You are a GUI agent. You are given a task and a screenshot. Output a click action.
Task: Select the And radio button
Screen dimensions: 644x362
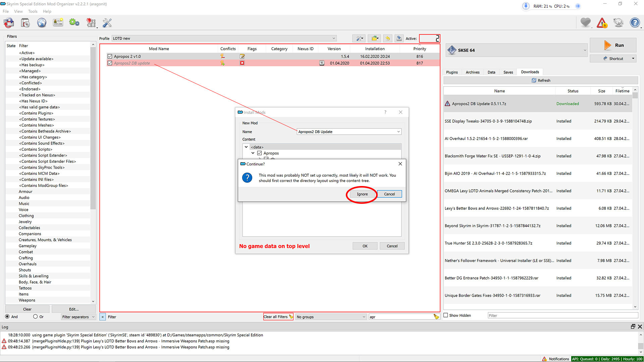tap(7, 317)
